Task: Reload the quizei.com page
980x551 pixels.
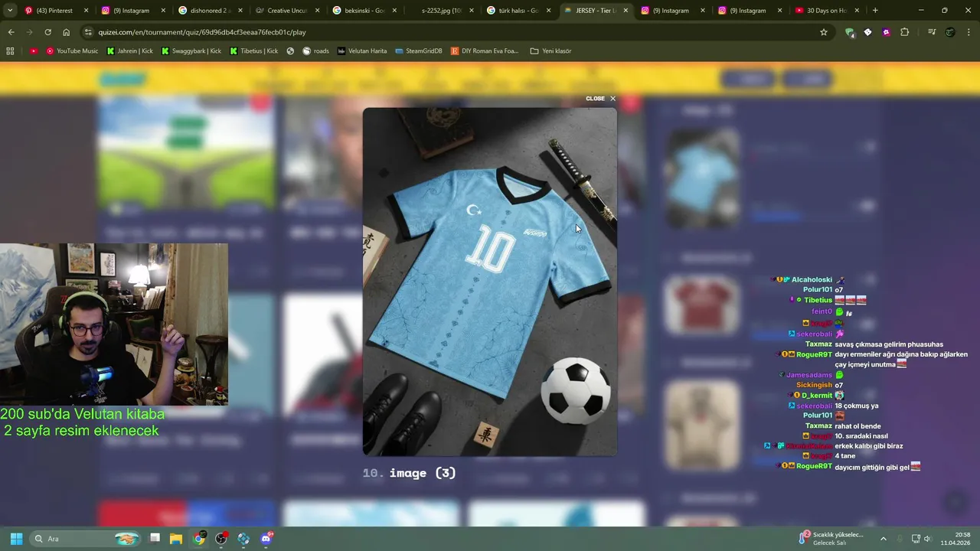Action: [x=47, y=32]
